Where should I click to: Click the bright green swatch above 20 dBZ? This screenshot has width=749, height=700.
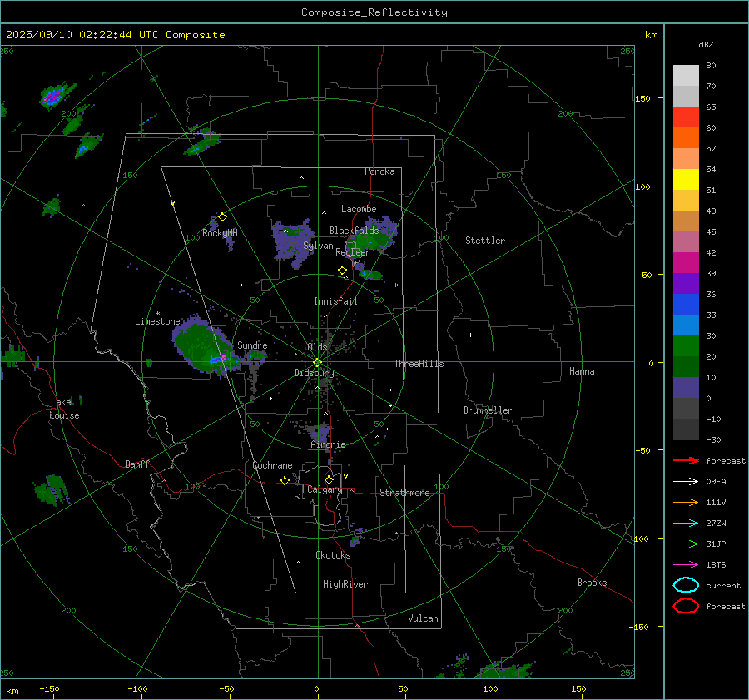[x=686, y=346]
